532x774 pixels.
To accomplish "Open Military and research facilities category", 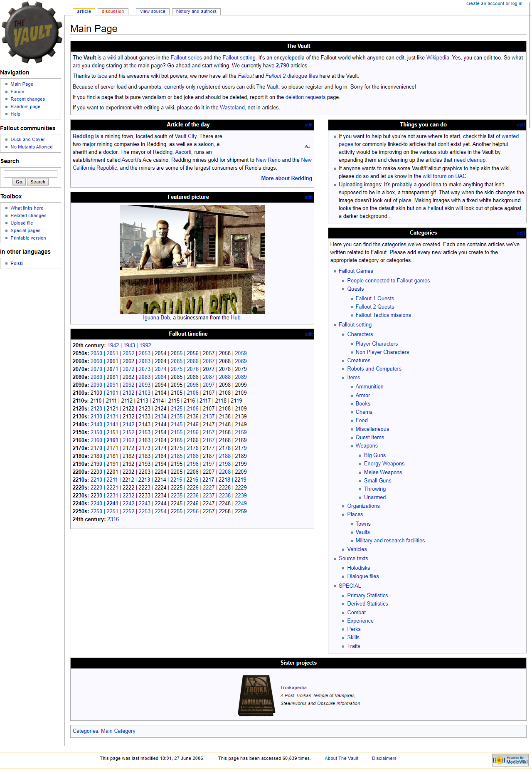I will pos(390,541).
